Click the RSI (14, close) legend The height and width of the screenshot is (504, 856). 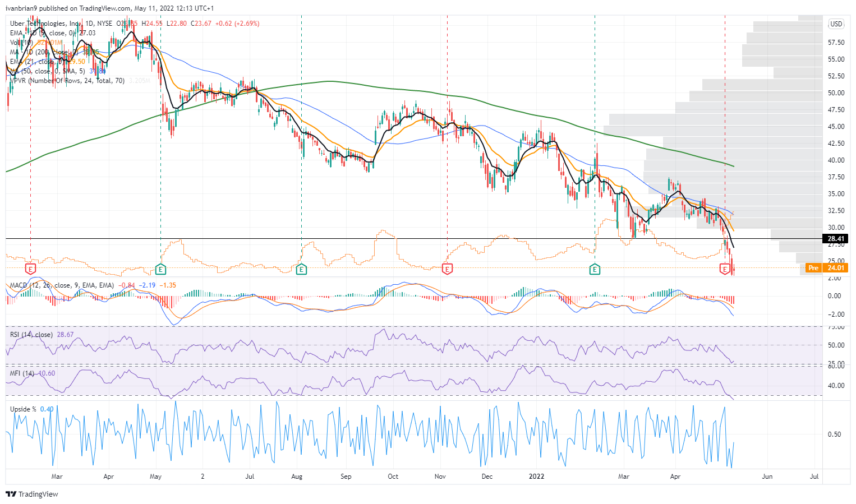coord(31,335)
